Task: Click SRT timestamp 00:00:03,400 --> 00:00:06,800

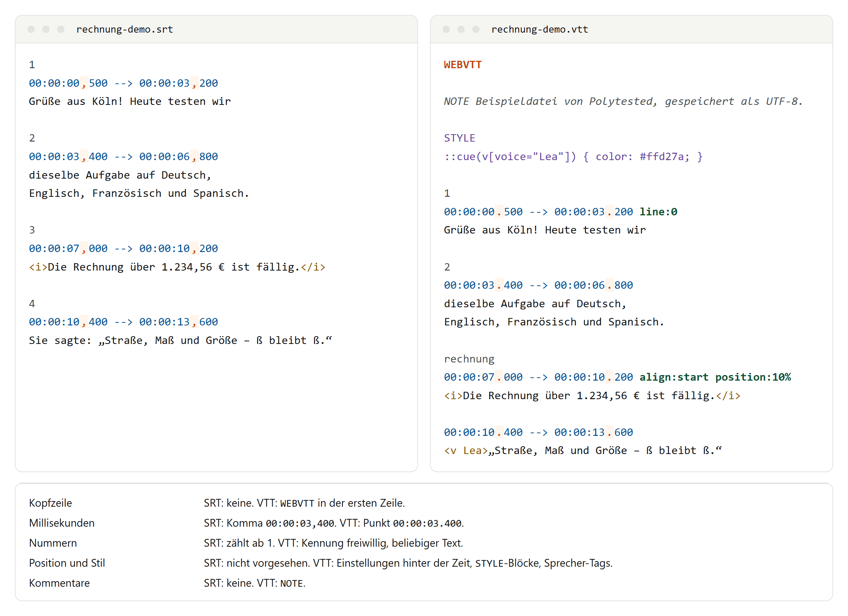Action: [123, 156]
